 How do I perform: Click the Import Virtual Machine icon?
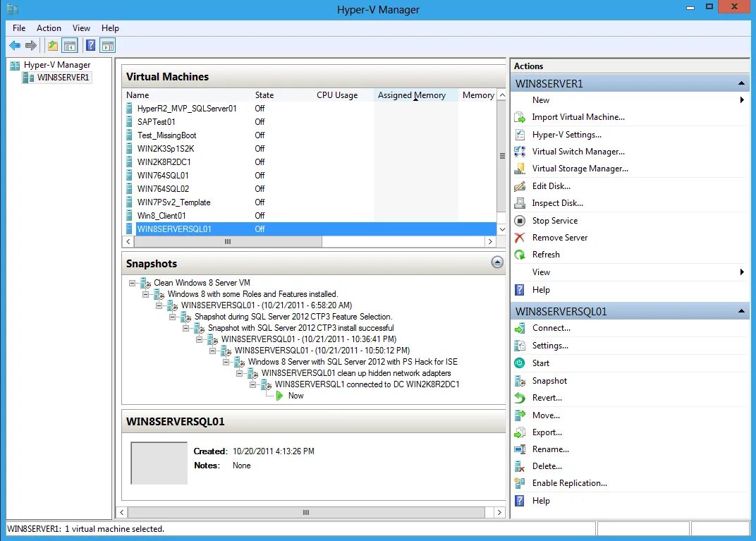click(520, 117)
